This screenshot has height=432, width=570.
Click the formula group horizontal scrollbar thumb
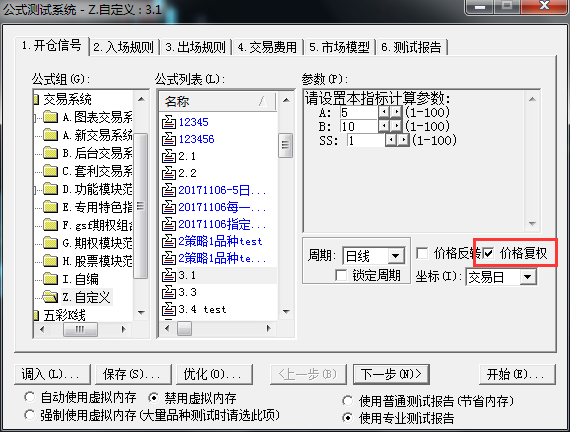[x=80, y=329]
